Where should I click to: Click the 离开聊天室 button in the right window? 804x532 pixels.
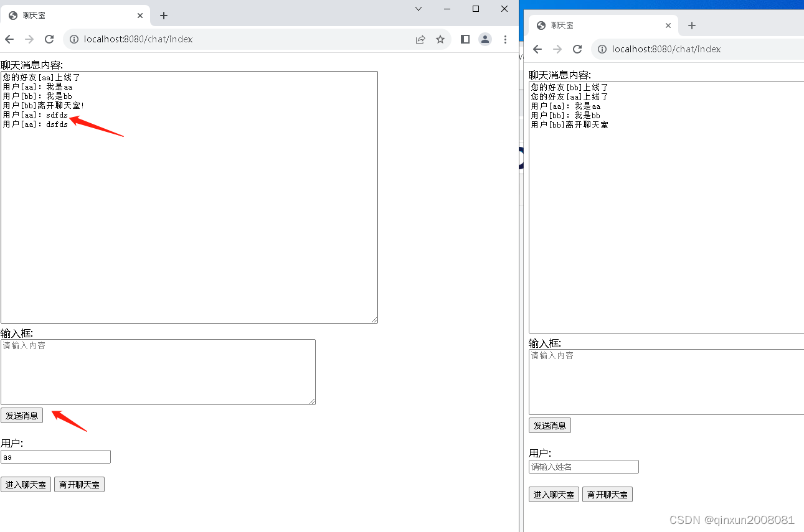coord(607,494)
